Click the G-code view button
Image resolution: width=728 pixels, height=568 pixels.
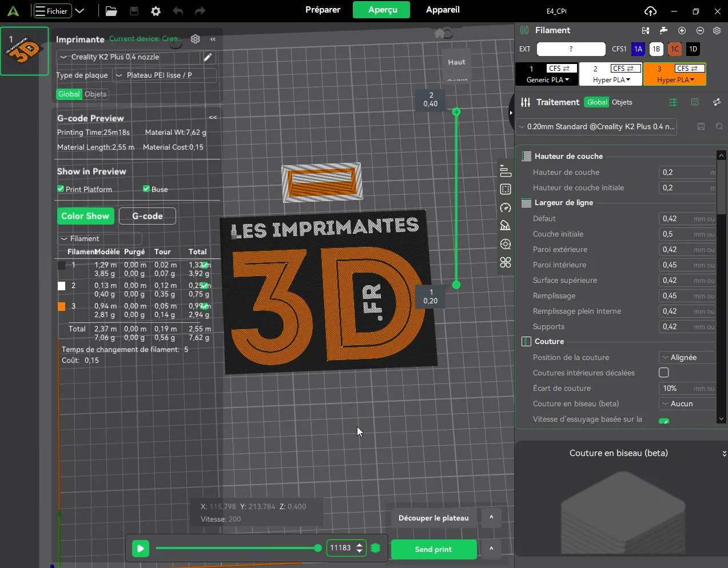click(148, 216)
